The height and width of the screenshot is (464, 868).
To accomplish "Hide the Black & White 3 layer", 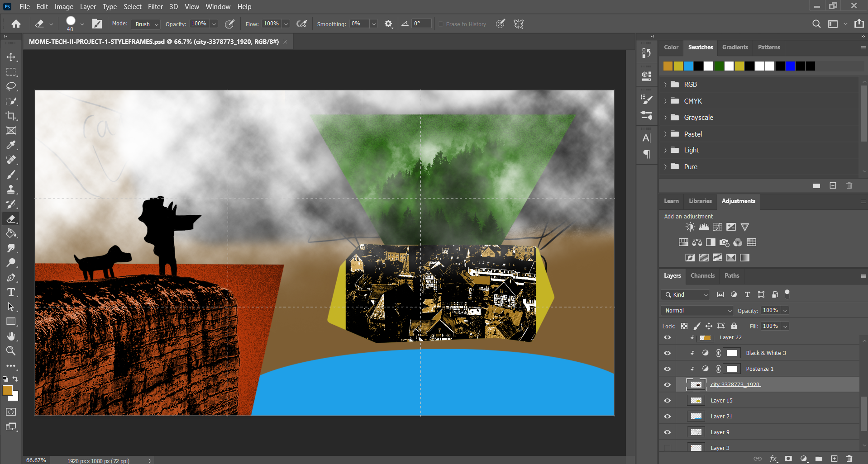I will (x=667, y=353).
